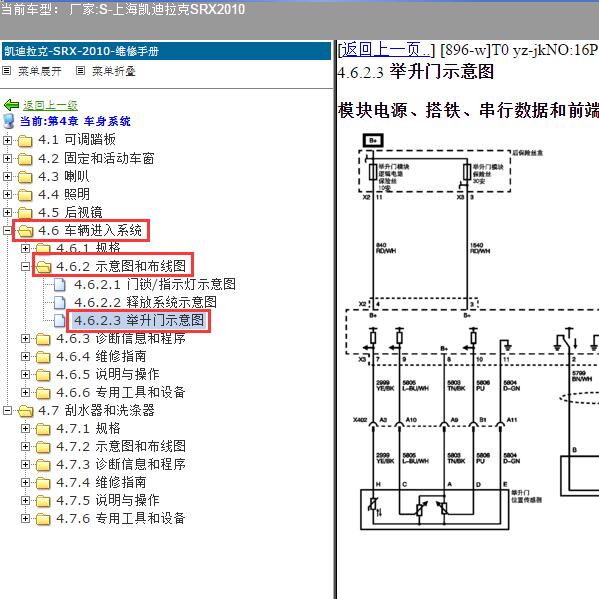This screenshot has height=599, width=599.
Task: Click folder icon of 4.7.4 维修指南
Action: coord(43,482)
